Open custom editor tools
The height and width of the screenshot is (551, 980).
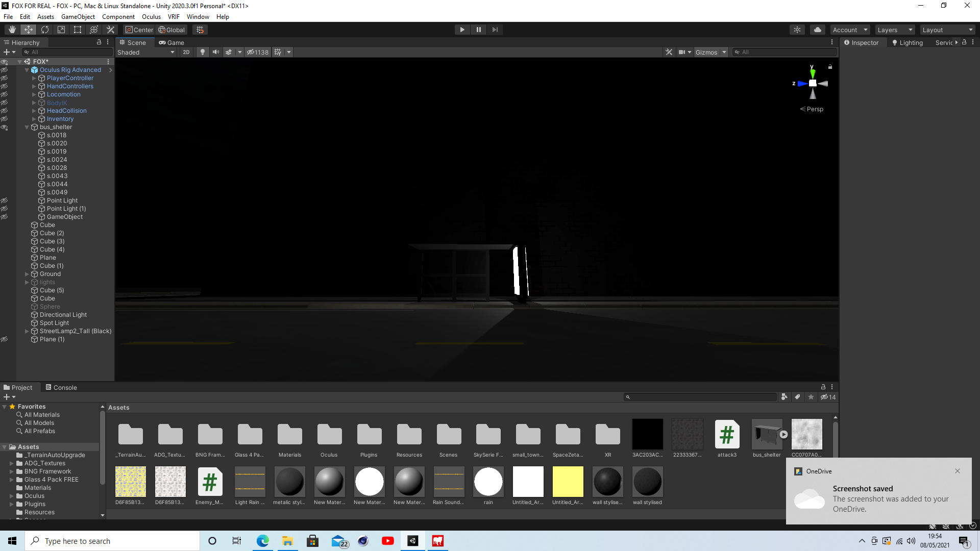110,30
